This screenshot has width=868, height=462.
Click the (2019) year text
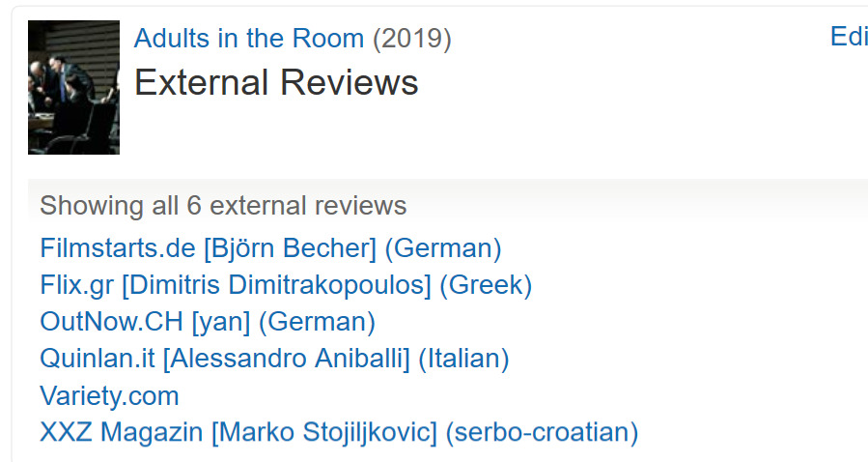coord(411,39)
